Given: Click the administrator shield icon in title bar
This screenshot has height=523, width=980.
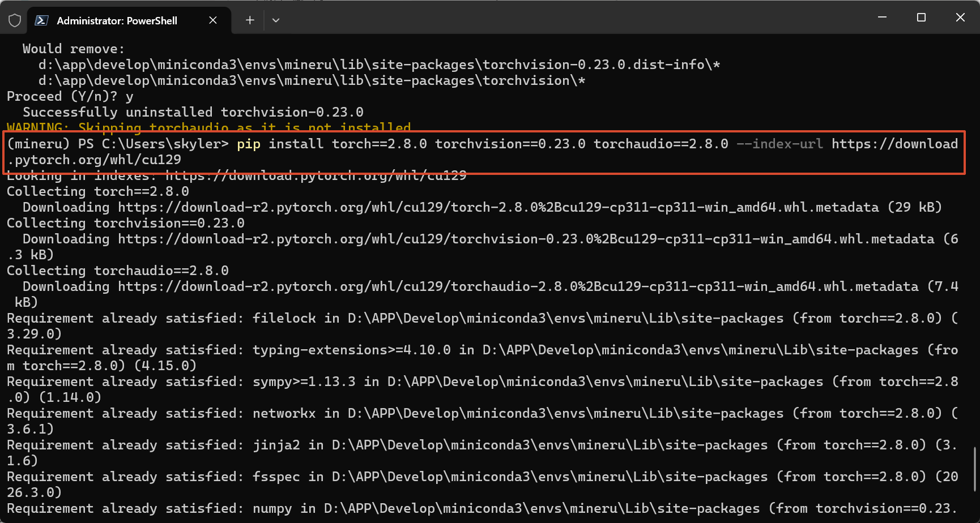Looking at the screenshot, I should coord(15,20).
